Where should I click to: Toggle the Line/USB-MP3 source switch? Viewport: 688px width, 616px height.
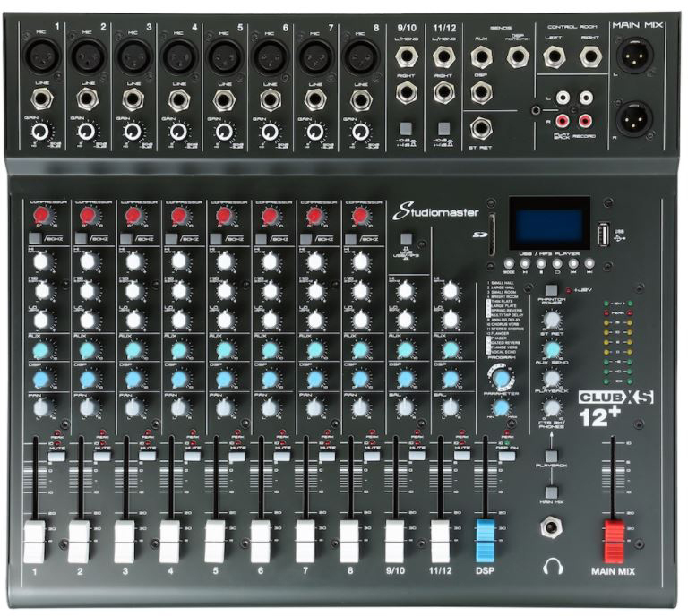pyautogui.click(x=407, y=238)
